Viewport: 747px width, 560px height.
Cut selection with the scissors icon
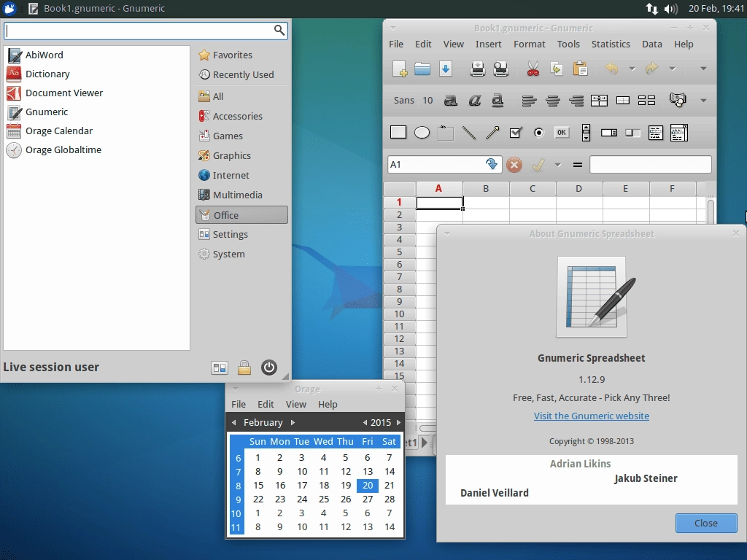(x=533, y=69)
